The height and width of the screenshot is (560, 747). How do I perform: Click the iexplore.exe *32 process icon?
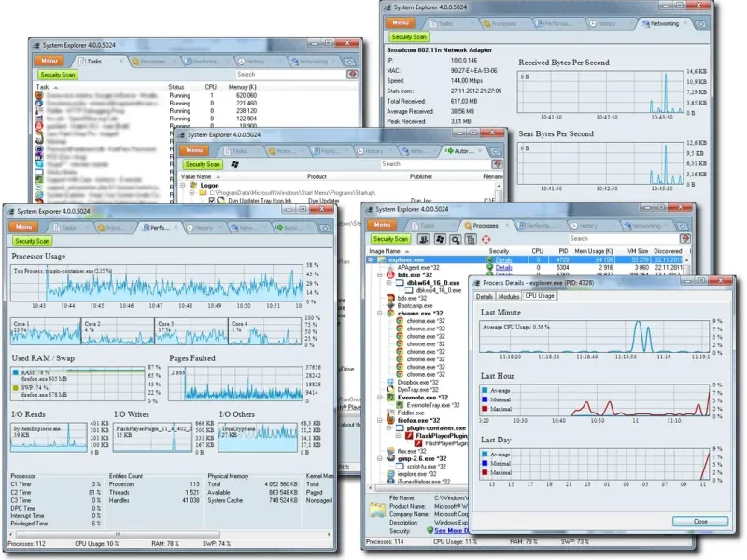[x=390, y=474]
